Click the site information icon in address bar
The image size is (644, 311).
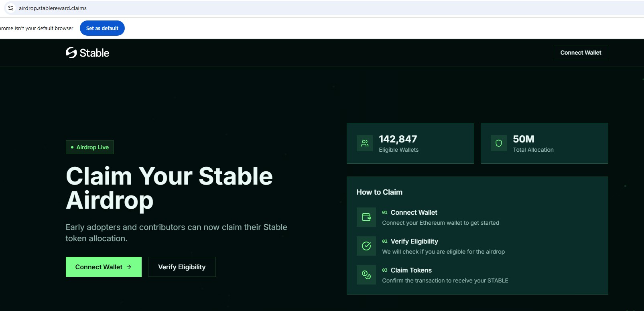pyautogui.click(x=11, y=8)
